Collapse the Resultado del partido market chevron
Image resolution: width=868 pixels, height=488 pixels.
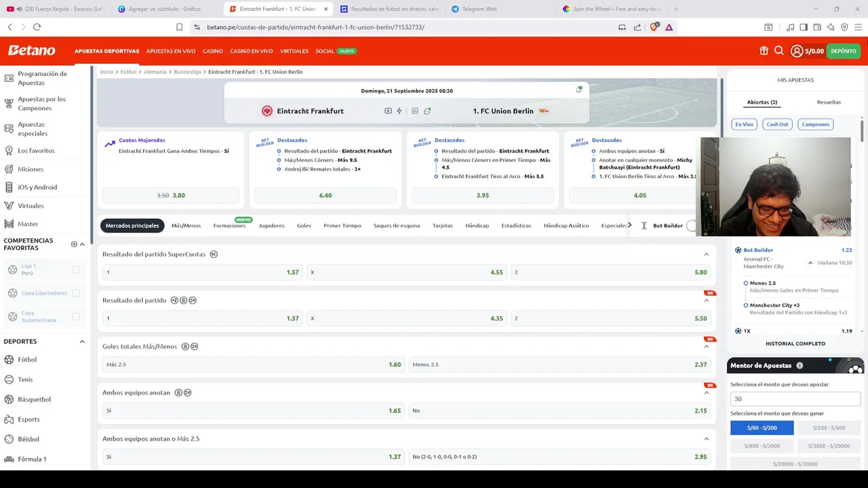(x=706, y=301)
